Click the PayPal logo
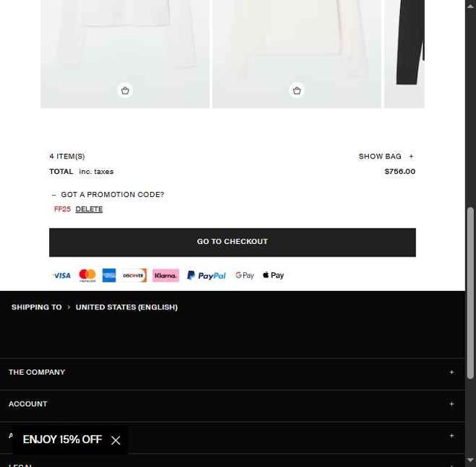Screen dimensions: 476x467 coord(207,276)
